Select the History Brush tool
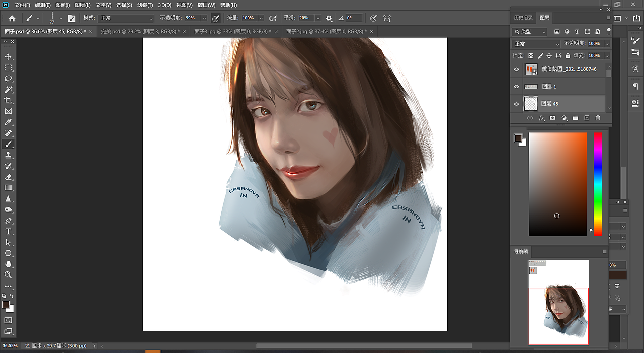Viewport: 644px width, 353px height. click(8, 166)
